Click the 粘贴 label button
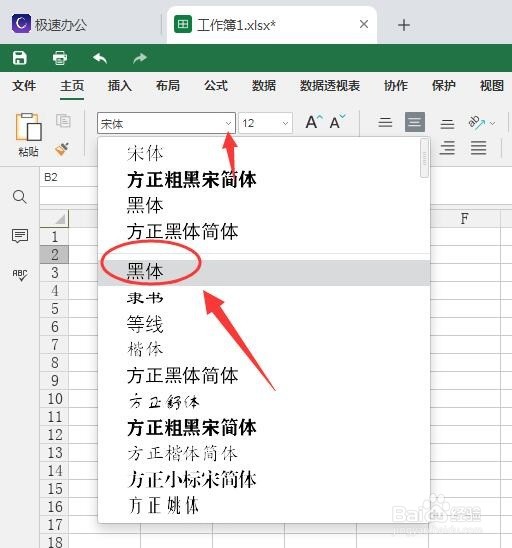The width and height of the screenshot is (512, 548). [x=28, y=152]
